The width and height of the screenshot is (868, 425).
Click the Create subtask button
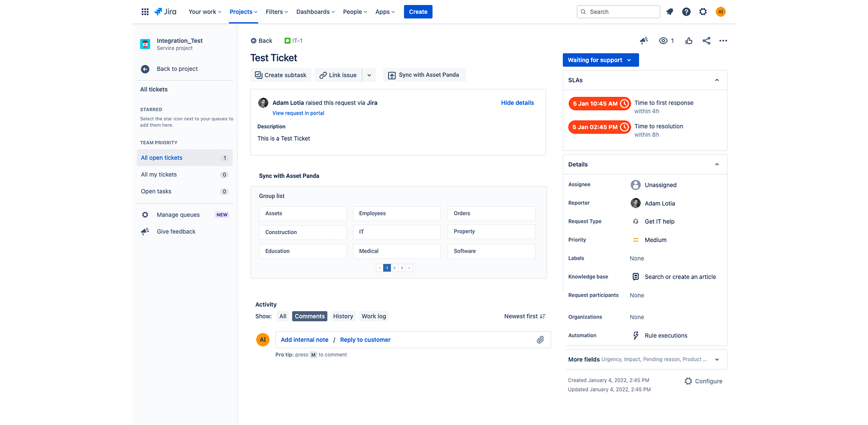[x=281, y=75]
